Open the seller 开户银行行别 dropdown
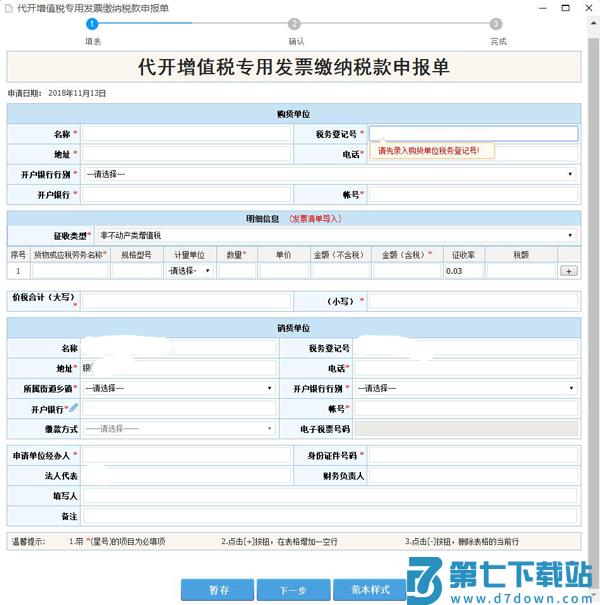The image size is (600, 605). [x=466, y=388]
